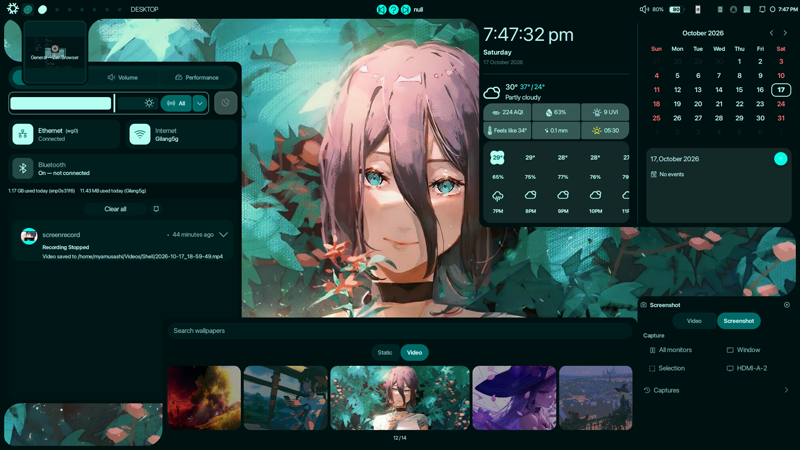800x450 pixels.
Task: Click the 'Feels like 34°' tile
Action: (x=507, y=131)
